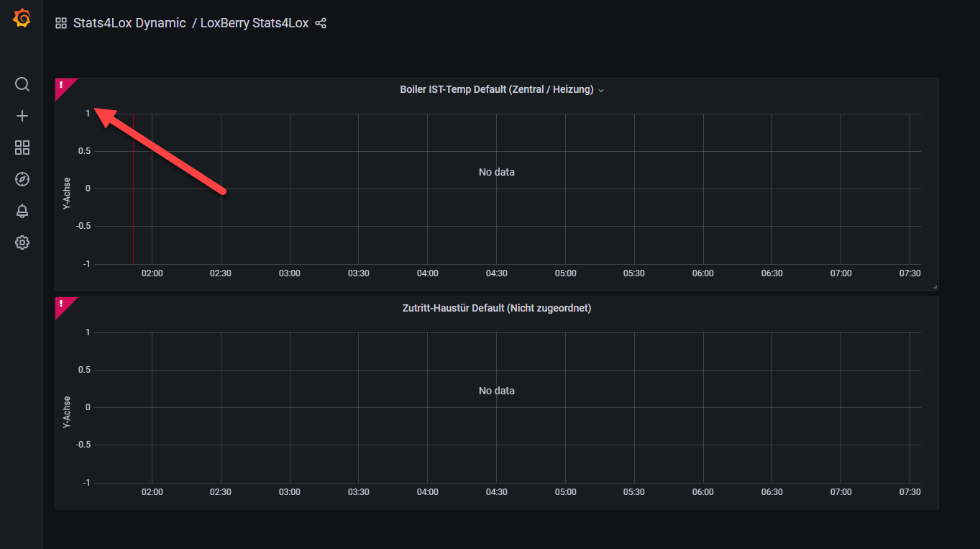
Task: Share the dashboard via share icon
Action: tap(321, 23)
